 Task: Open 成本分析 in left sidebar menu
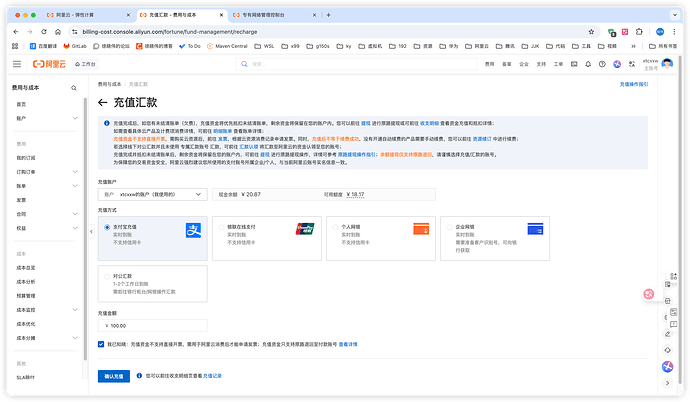[25, 282]
